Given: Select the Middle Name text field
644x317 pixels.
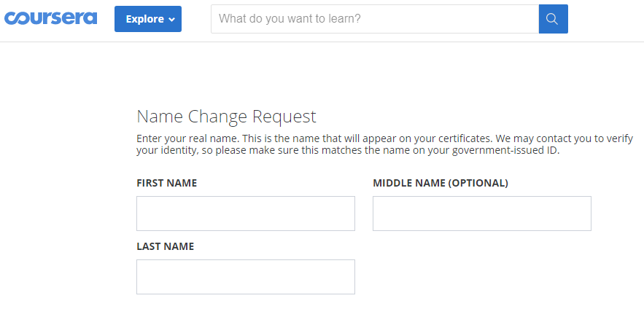Looking at the screenshot, I should pyautogui.click(x=482, y=214).
